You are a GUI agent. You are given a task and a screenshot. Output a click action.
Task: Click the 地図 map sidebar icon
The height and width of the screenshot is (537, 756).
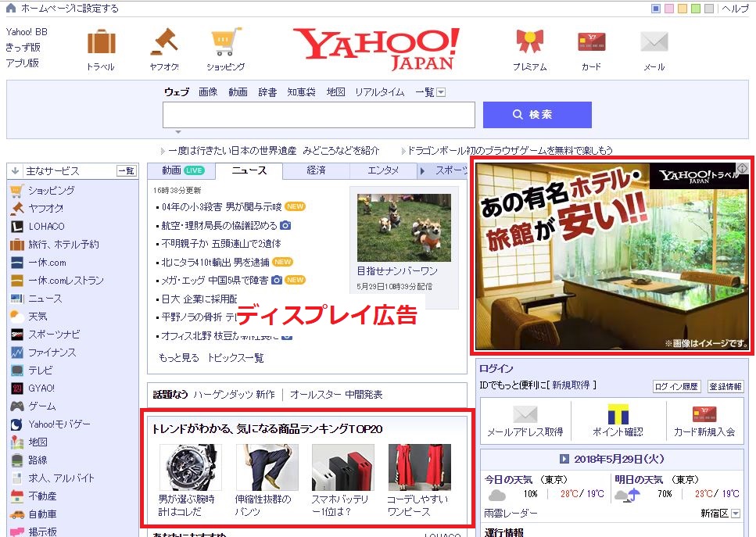pyautogui.click(x=17, y=442)
